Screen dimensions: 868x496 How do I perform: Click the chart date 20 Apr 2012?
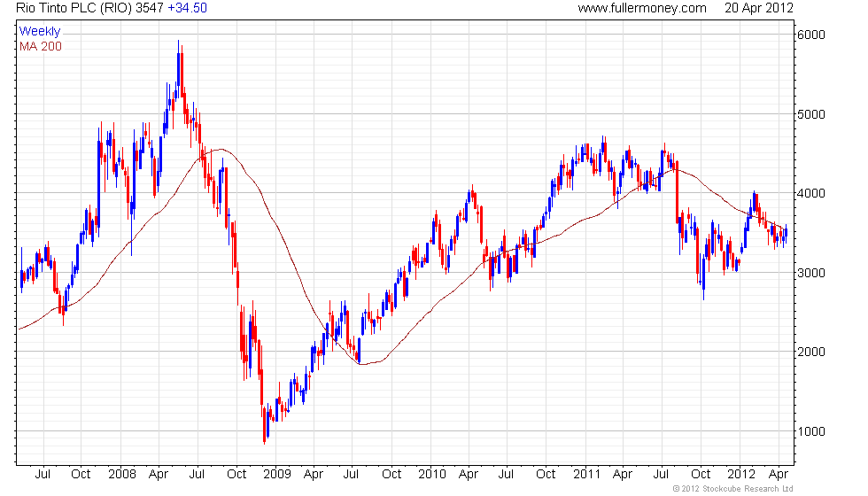point(759,8)
